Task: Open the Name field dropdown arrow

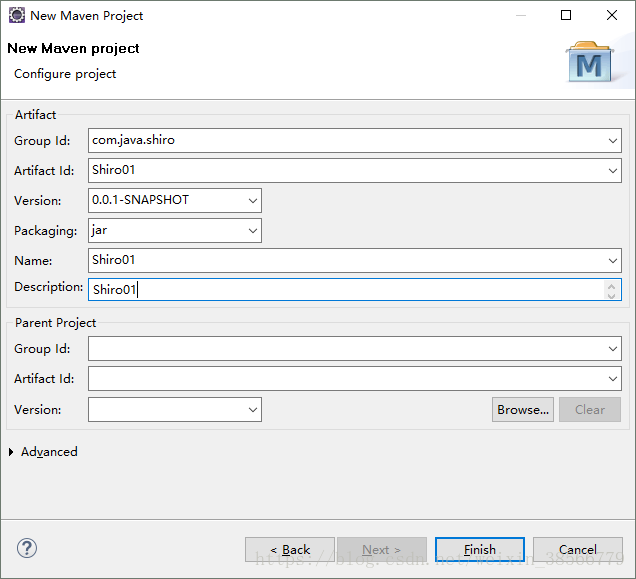Action: (x=612, y=260)
